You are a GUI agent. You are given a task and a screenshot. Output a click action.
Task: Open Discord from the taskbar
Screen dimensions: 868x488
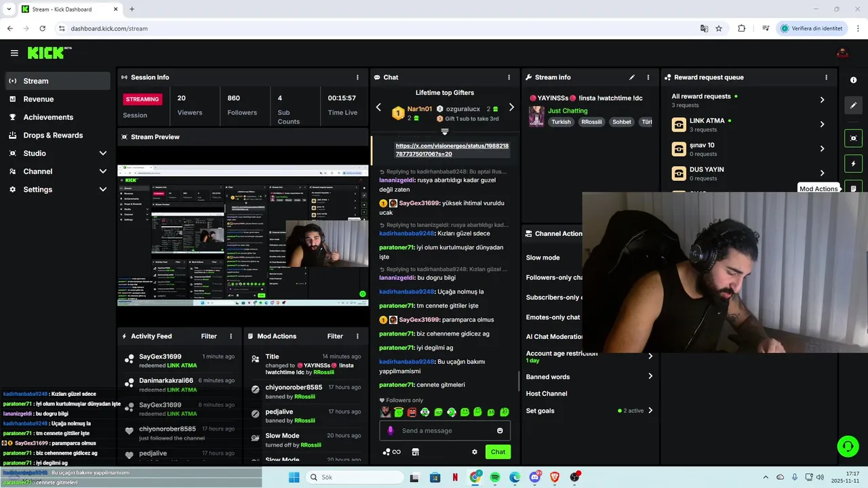click(x=535, y=478)
